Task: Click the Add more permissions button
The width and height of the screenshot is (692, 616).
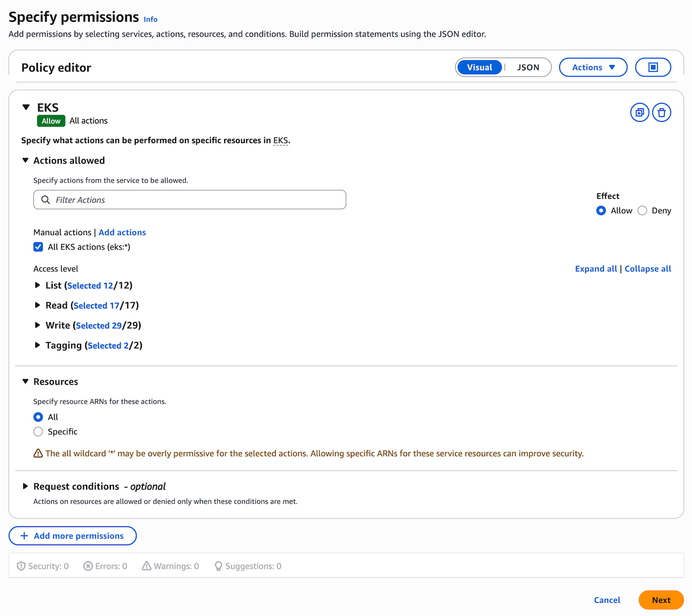Action: [73, 536]
